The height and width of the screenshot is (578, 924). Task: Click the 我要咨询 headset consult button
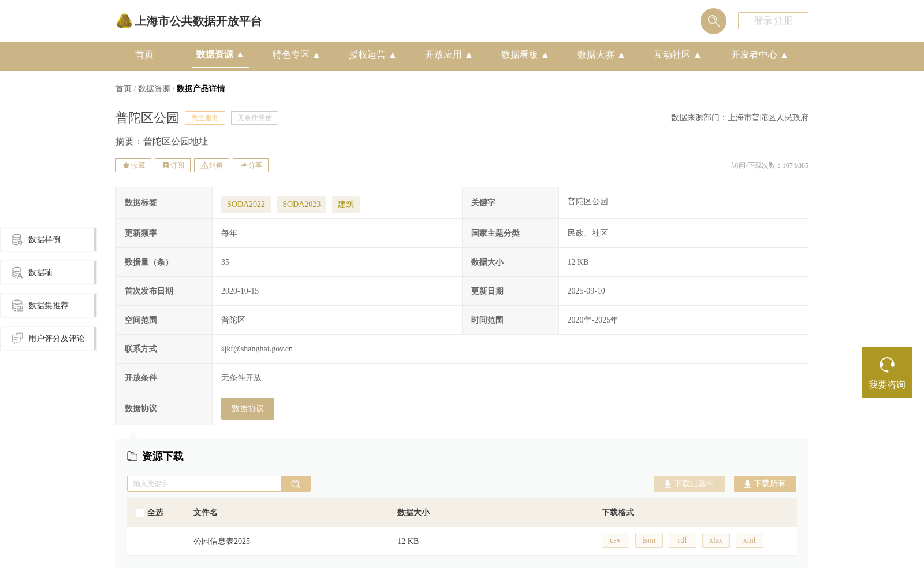pos(887,372)
